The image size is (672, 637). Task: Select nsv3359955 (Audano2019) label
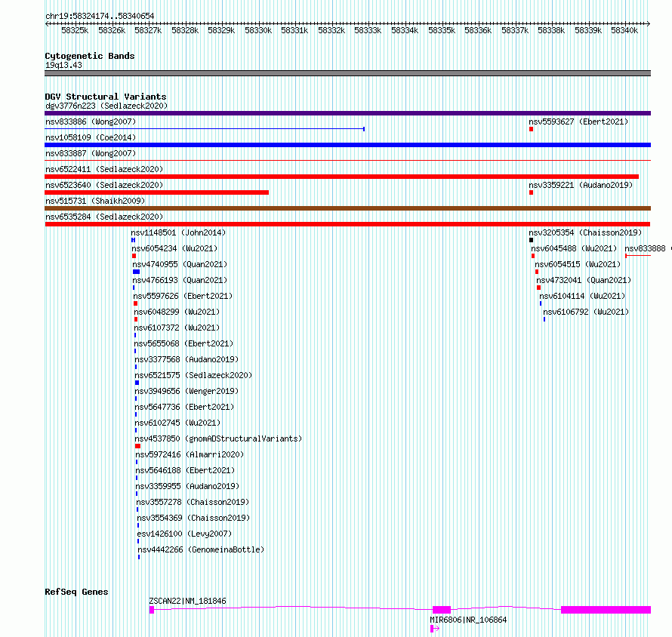pyautogui.click(x=187, y=486)
